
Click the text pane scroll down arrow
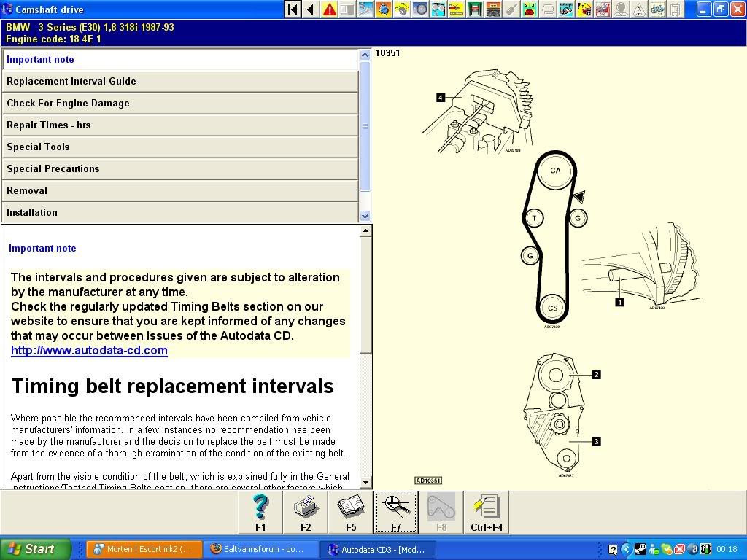[x=365, y=483]
